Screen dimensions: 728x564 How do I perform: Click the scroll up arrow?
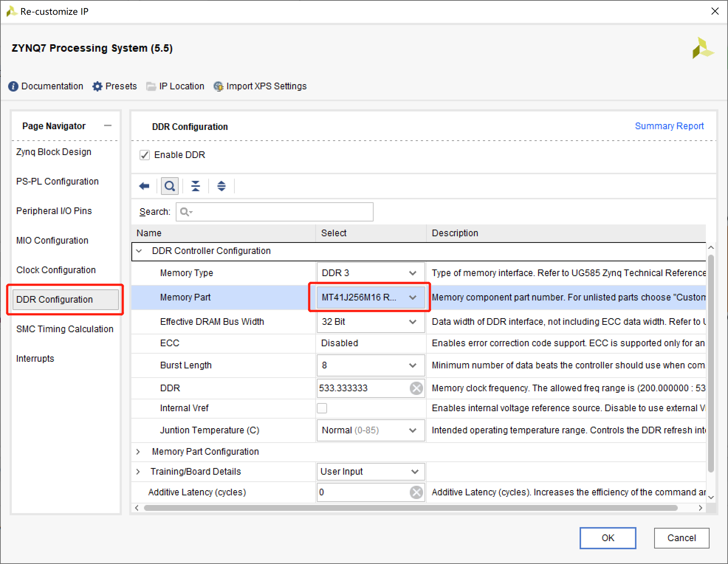[x=711, y=247]
